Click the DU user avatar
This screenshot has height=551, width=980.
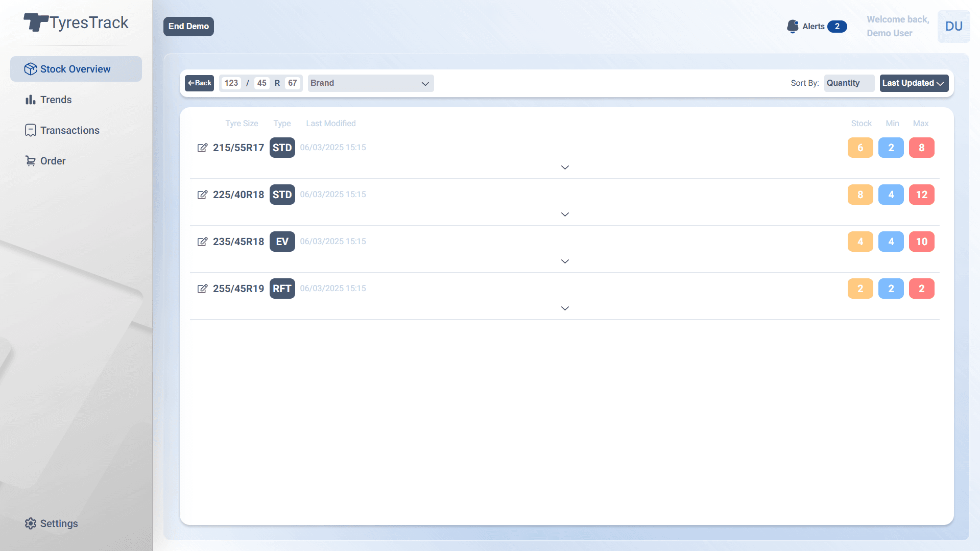953,27
